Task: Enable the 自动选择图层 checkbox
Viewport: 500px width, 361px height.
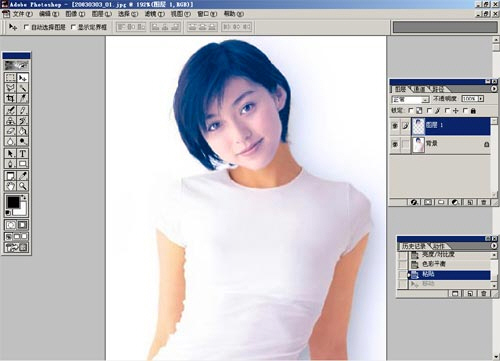Action: point(27,27)
